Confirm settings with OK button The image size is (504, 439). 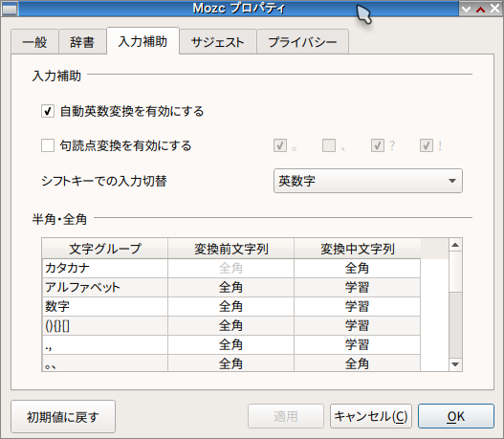[456, 416]
